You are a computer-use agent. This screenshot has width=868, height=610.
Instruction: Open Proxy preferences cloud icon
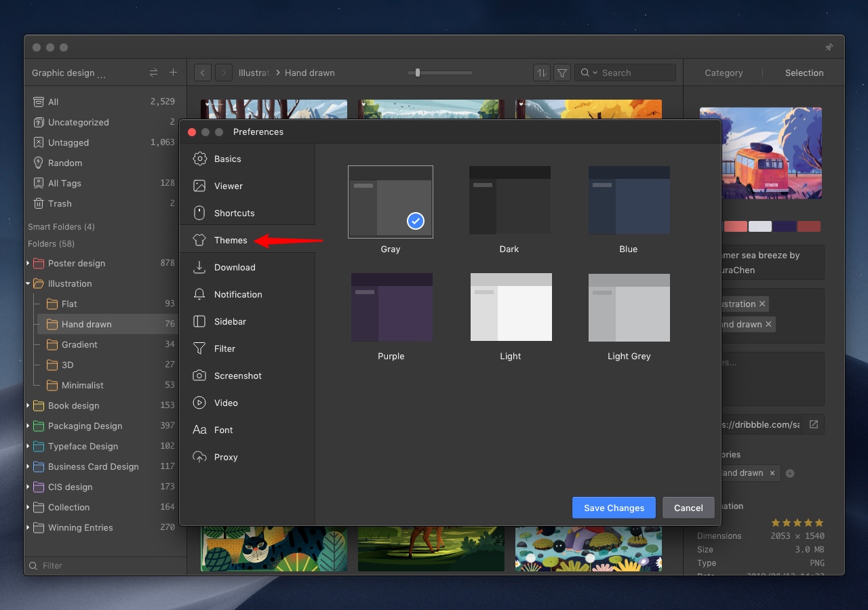(x=199, y=457)
